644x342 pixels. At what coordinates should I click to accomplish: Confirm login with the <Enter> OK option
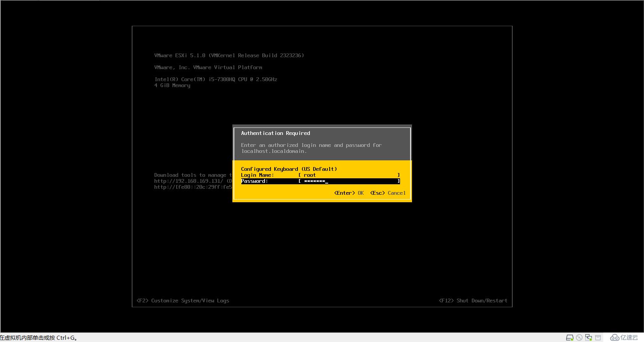point(349,193)
